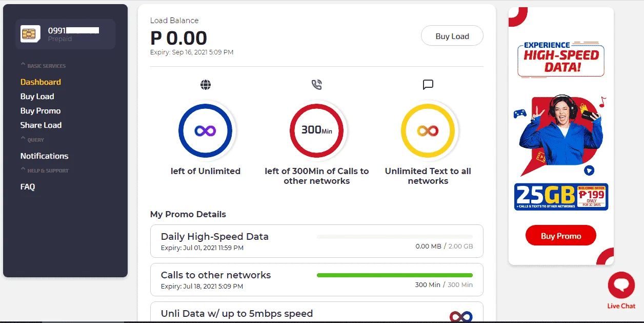644x323 pixels.
Task: Click the globe data icon
Action: click(x=206, y=85)
